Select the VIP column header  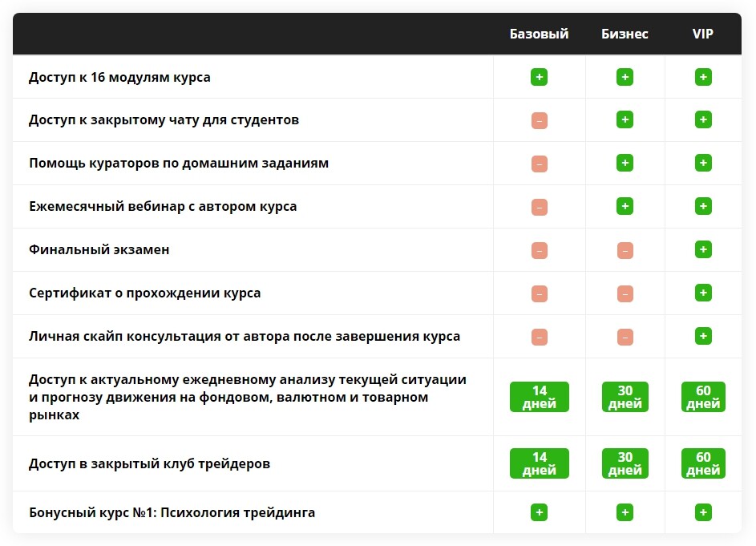pos(703,34)
